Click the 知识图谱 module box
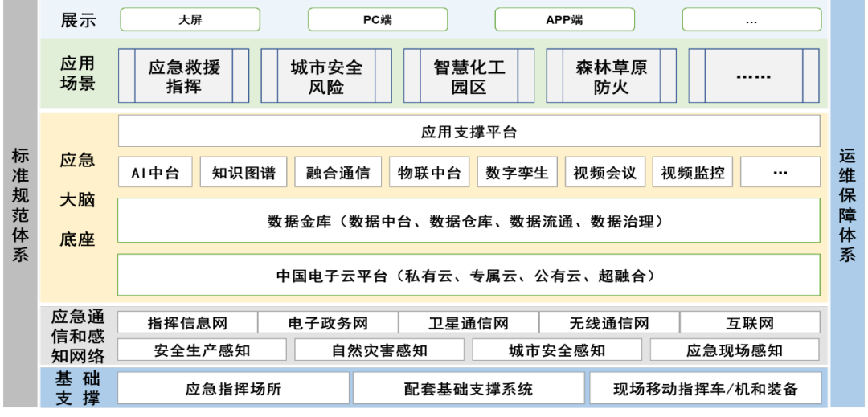Screen dimensions: 868x417 244,173
